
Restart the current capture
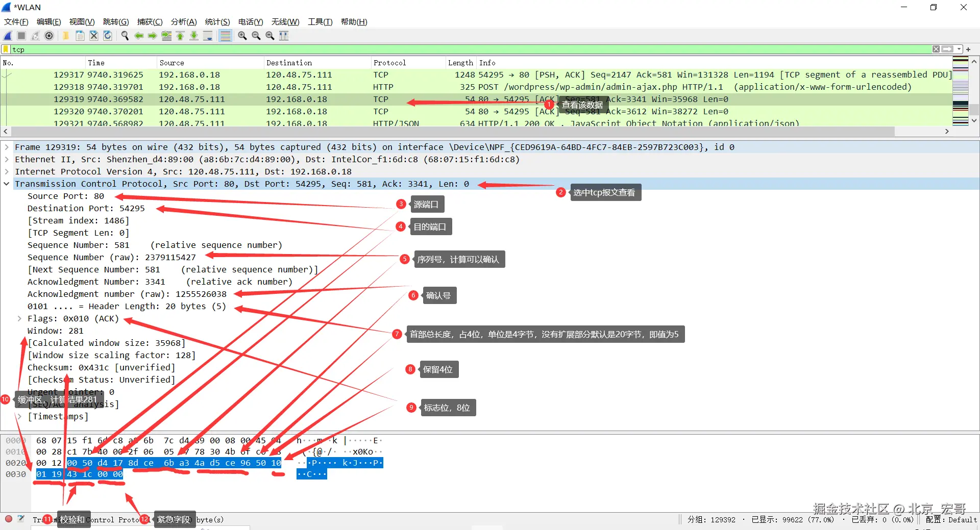coord(35,36)
